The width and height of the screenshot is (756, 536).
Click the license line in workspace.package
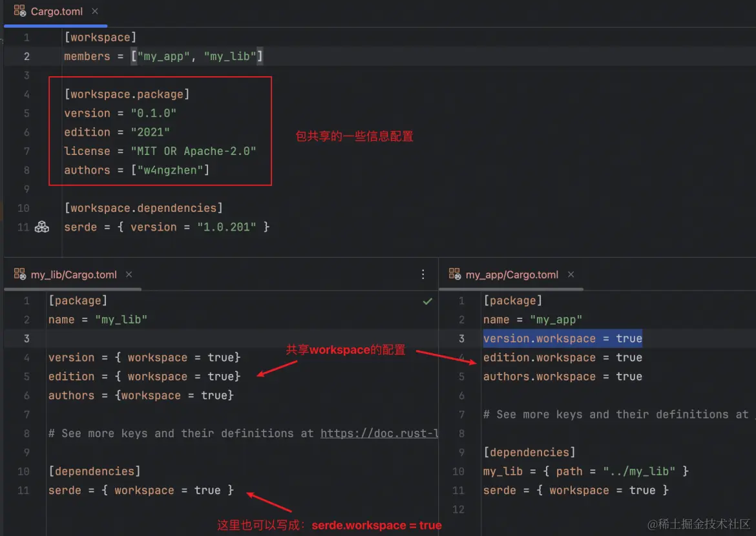160,151
